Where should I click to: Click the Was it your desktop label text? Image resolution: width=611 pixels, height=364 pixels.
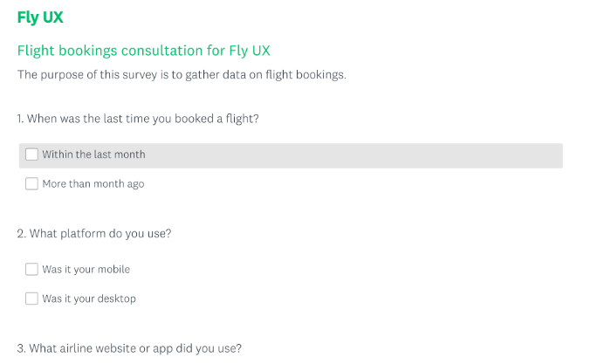pyautogui.click(x=89, y=299)
